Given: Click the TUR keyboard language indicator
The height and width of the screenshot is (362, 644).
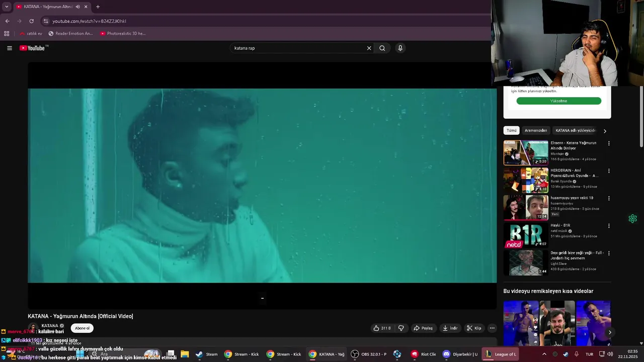Looking at the screenshot, I should click(x=589, y=354).
